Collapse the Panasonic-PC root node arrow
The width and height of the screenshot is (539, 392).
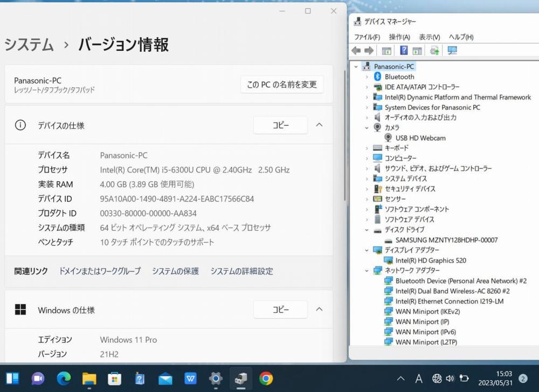356,67
